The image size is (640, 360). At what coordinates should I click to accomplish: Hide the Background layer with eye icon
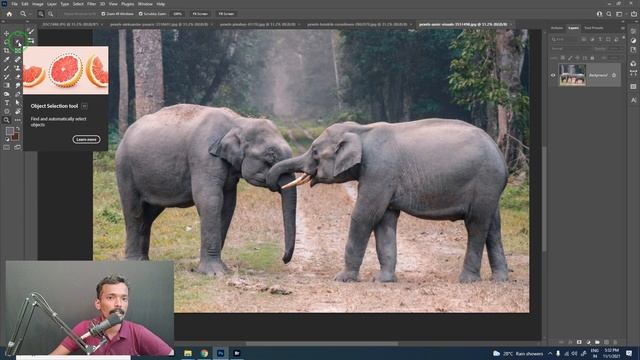coord(553,75)
